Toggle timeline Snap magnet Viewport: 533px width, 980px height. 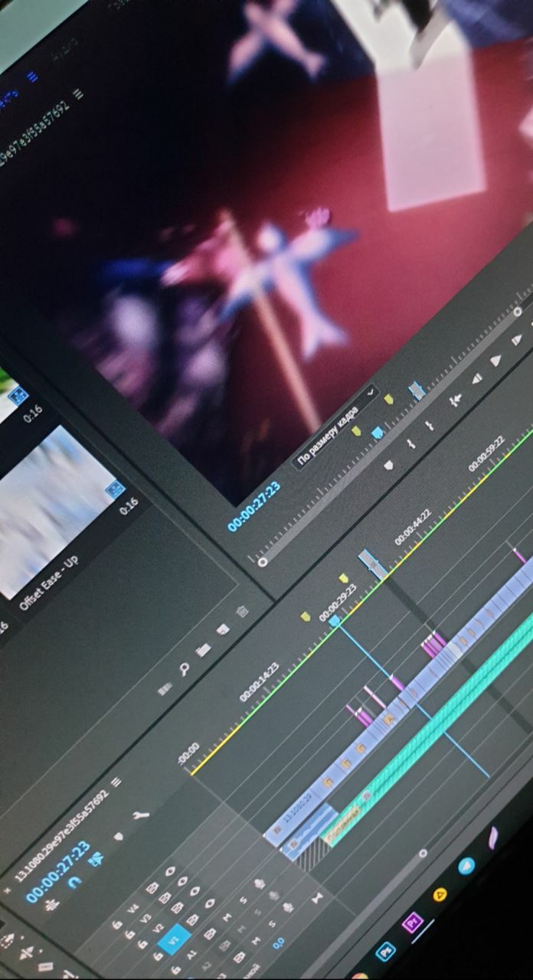pos(74,882)
